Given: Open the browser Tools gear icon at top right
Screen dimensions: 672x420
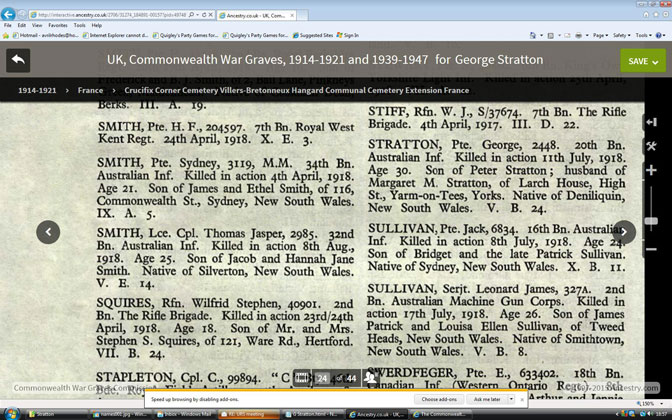Looking at the screenshot, I should [x=665, y=14].
